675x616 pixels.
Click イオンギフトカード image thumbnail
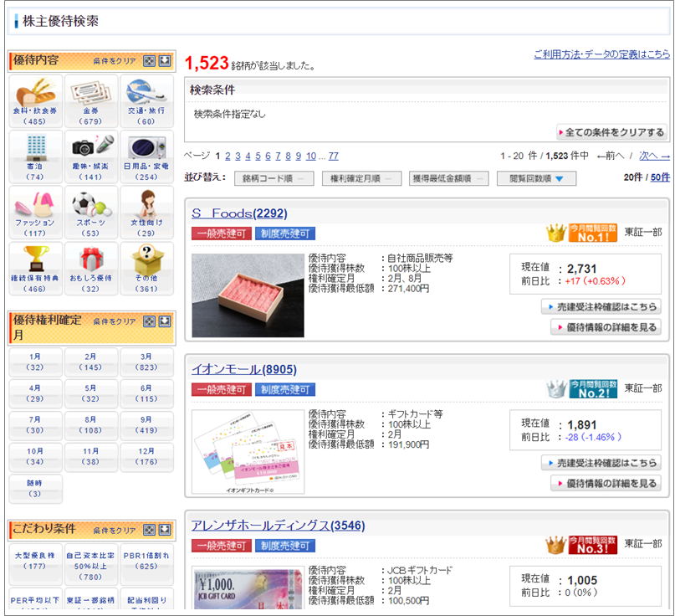[x=248, y=451]
